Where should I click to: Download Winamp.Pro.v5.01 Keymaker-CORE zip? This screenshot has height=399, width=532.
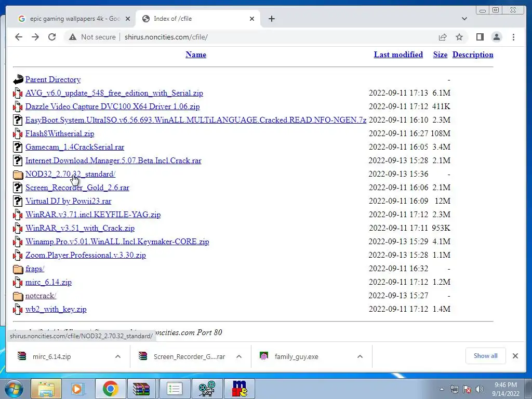tap(117, 242)
